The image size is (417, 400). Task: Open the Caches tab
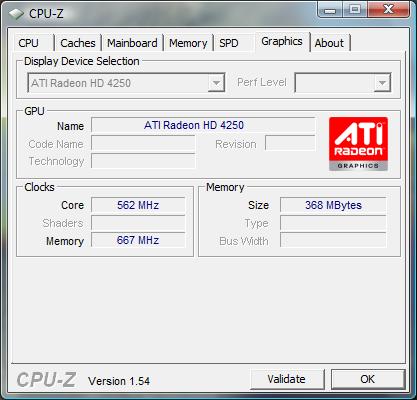[x=78, y=43]
